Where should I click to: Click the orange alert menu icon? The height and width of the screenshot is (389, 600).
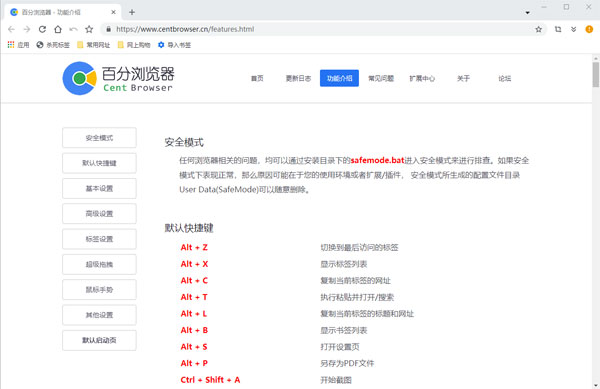(589, 29)
